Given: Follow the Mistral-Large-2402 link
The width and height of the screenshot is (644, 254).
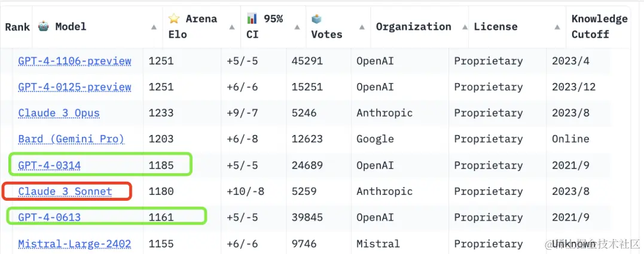Looking at the screenshot, I should 75,244.
